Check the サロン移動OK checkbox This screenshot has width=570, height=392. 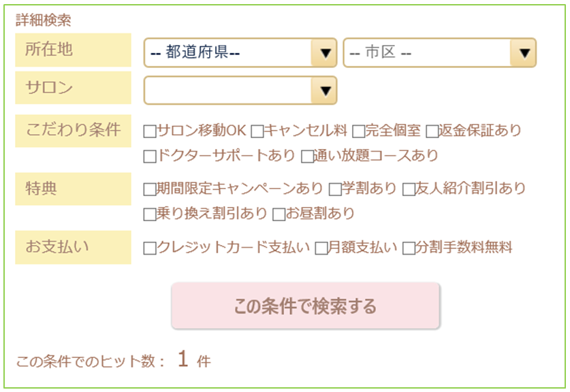pos(150,131)
